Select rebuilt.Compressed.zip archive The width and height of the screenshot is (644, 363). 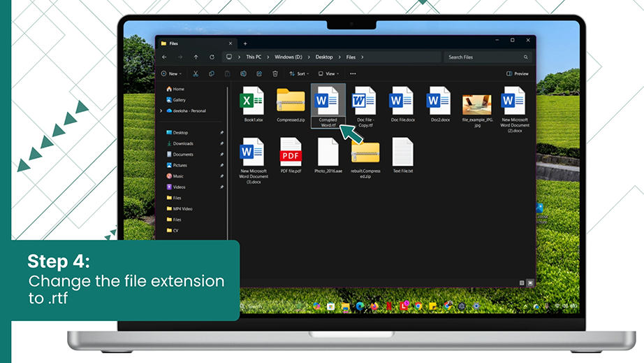(365, 158)
